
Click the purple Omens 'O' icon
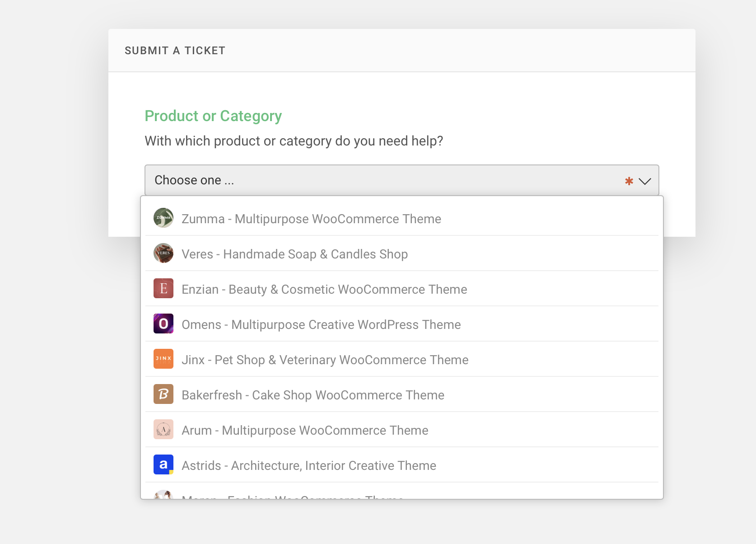click(163, 324)
